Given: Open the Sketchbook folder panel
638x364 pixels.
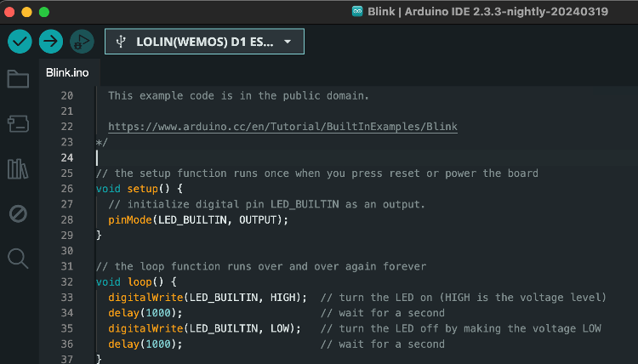Looking at the screenshot, I should coord(18,79).
